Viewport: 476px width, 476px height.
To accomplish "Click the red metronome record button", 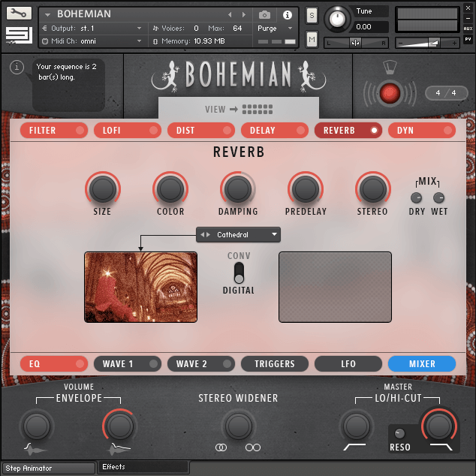I will 389,93.
